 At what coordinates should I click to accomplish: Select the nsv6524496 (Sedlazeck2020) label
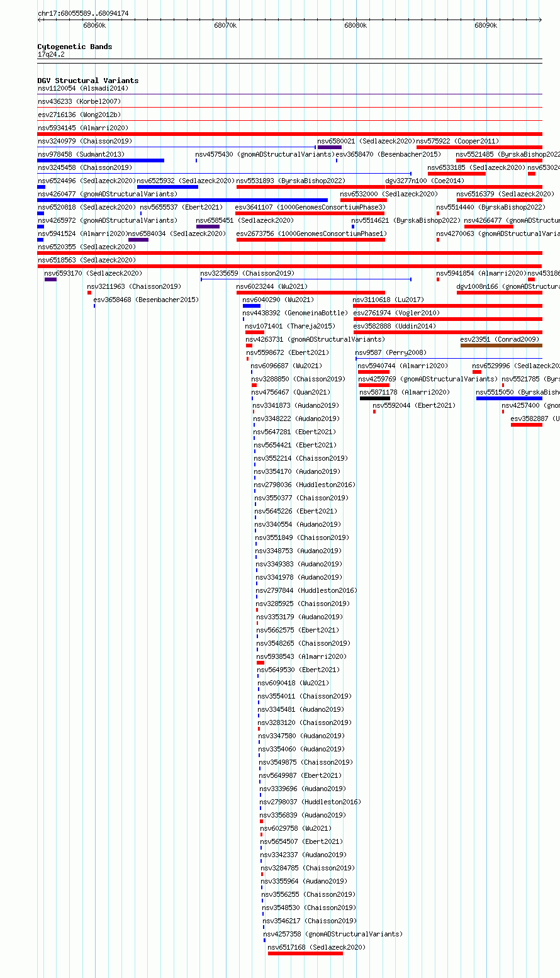(87, 181)
